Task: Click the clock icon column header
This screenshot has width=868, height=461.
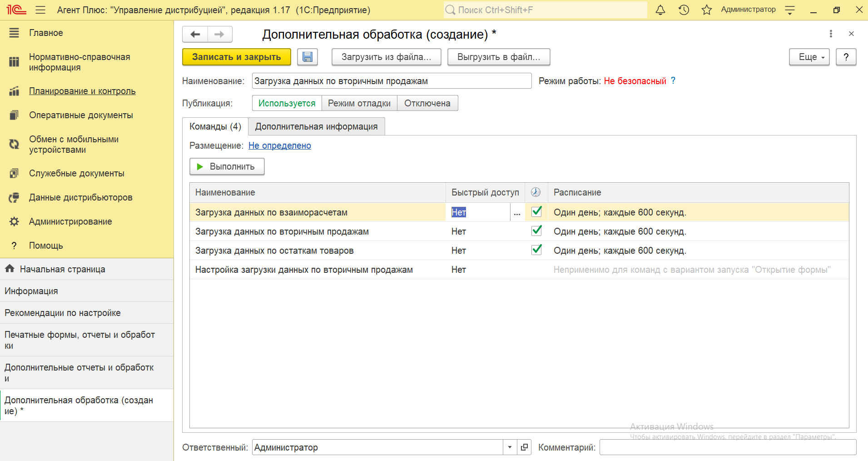Action: [536, 192]
